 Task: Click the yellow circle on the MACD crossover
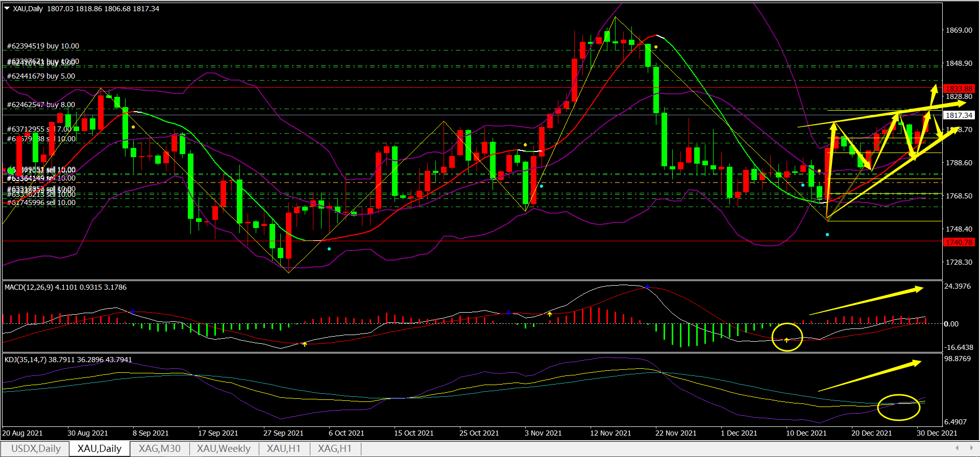[x=787, y=337]
